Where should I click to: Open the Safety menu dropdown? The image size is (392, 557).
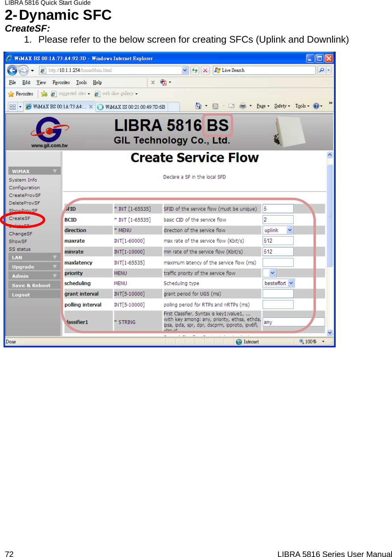coord(282,106)
